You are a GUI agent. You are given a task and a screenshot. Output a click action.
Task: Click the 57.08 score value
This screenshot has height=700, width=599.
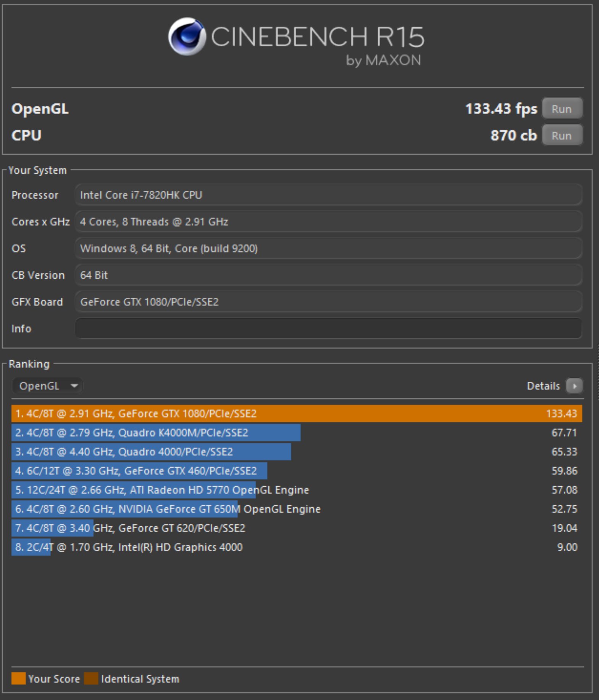[564, 490]
